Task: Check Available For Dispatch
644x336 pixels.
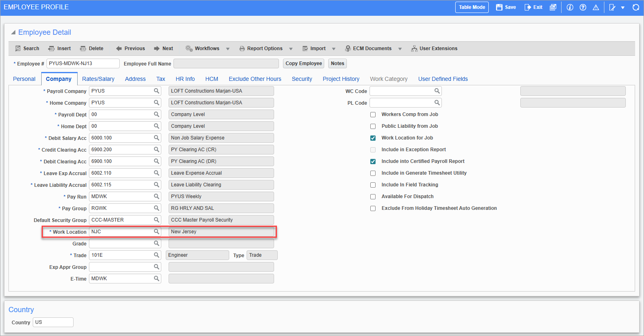Action: [x=373, y=197]
